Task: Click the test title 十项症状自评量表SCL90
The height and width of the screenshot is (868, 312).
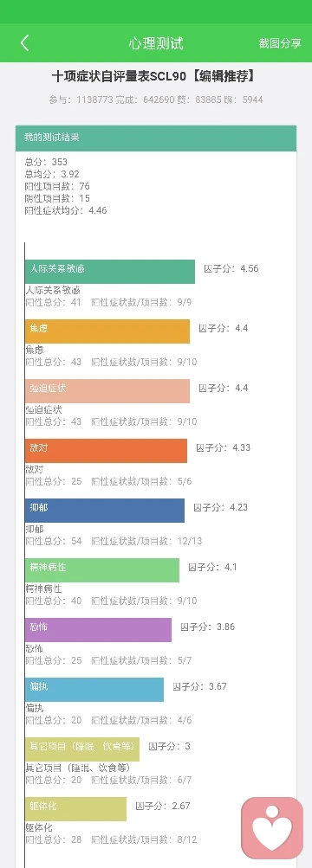Action: coord(118,76)
